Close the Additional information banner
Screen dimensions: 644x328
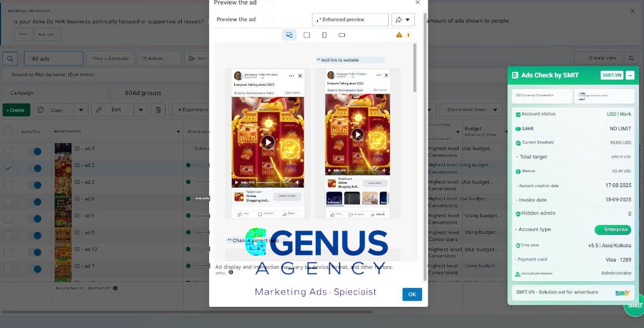(632, 11)
